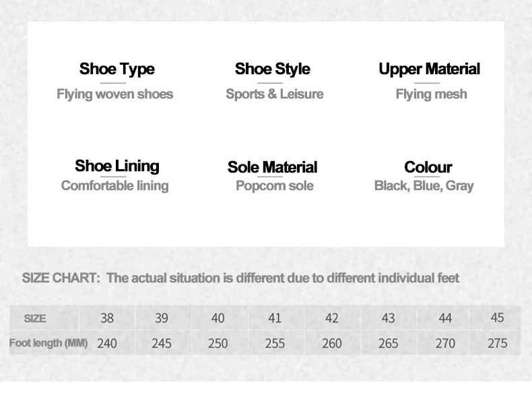Select the 'Popcorn sole' value
532x399 pixels.
pyautogui.click(x=274, y=186)
